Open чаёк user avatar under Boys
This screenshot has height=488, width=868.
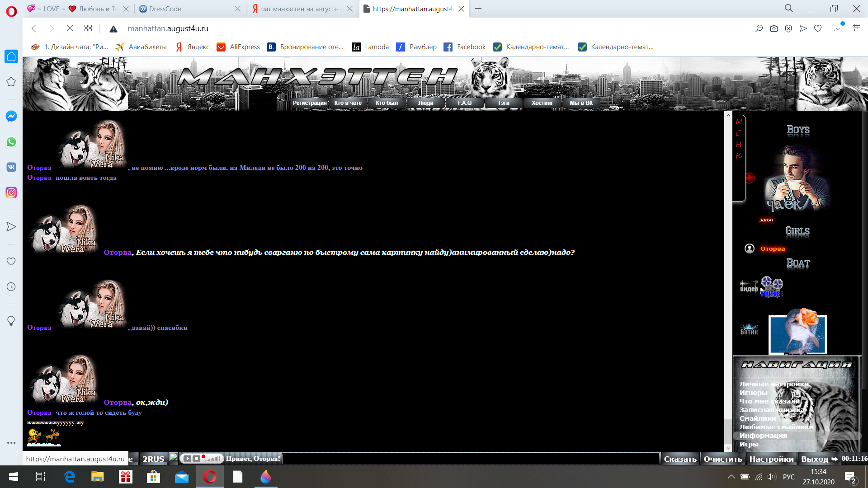[797, 179]
